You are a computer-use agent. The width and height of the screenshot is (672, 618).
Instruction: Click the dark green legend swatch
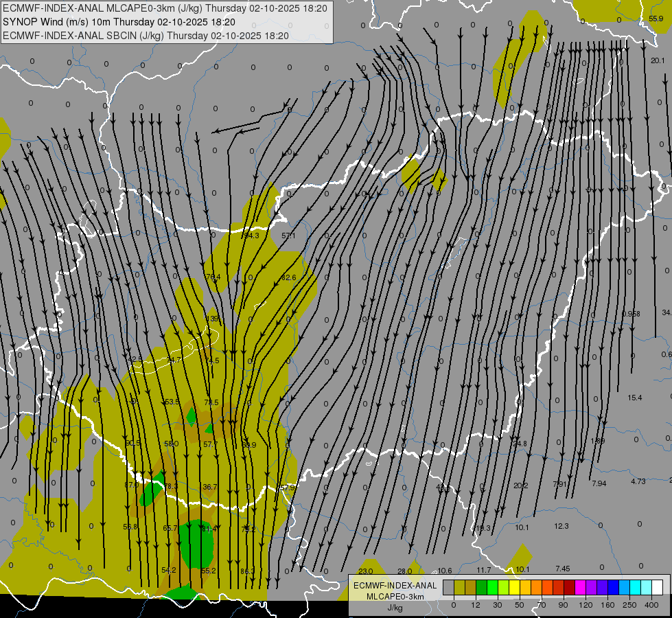tap(482, 587)
